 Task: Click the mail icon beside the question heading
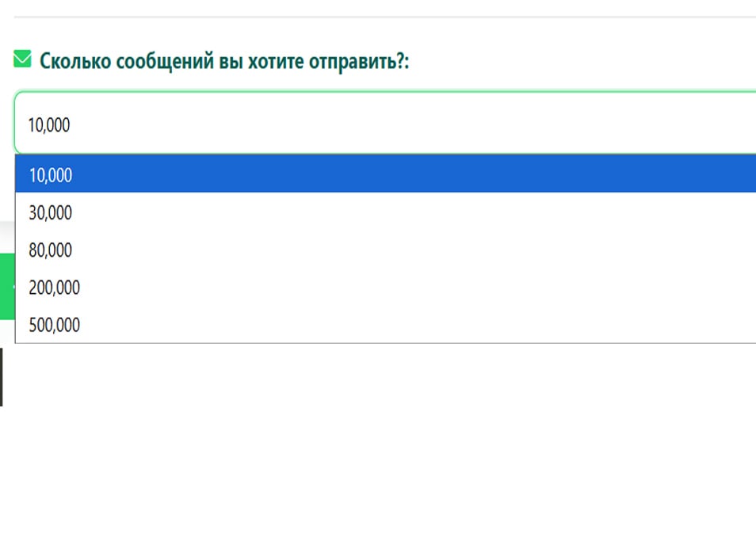[22, 59]
